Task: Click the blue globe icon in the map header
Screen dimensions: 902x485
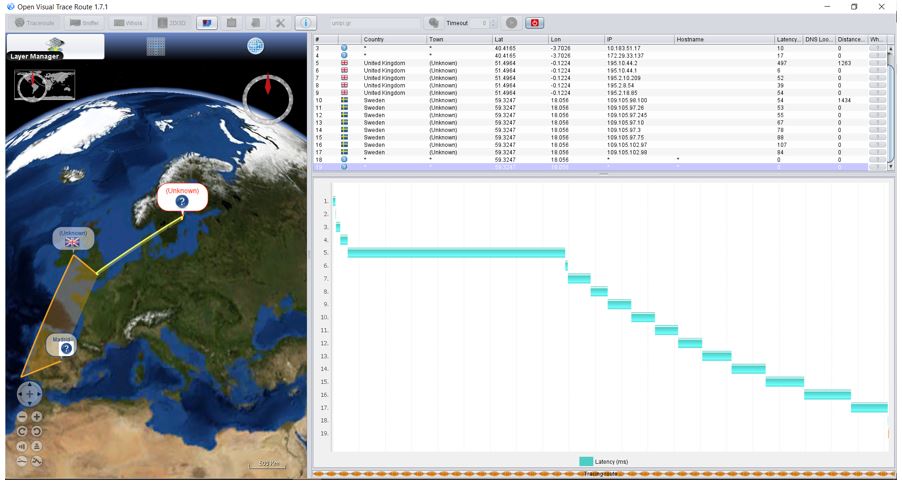Action: click(x=255, y=46)
